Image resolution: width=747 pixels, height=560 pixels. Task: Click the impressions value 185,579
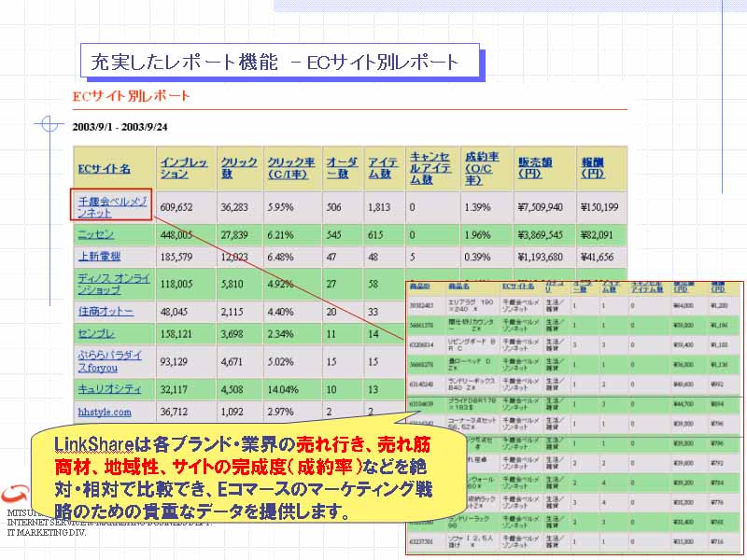(176, 257)
